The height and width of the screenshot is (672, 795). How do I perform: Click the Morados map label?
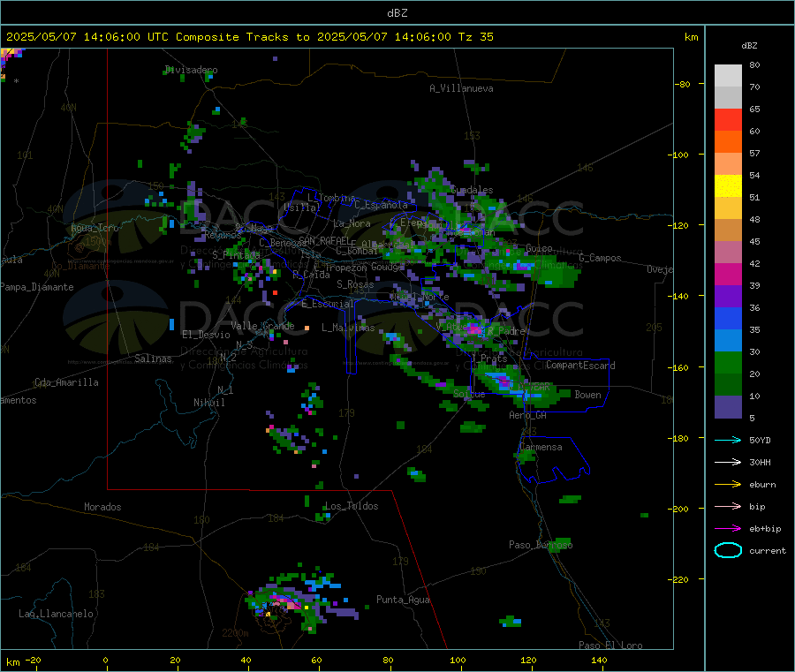point(102,507)
